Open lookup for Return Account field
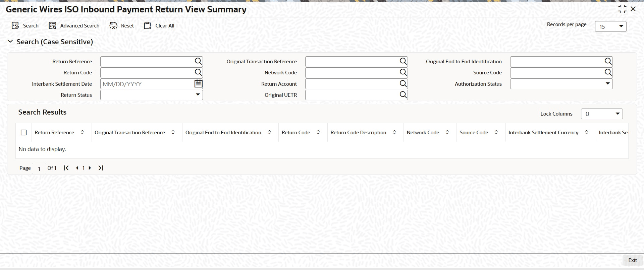The height and width of the screenshot is (272, 644). [x=403, y=84]
